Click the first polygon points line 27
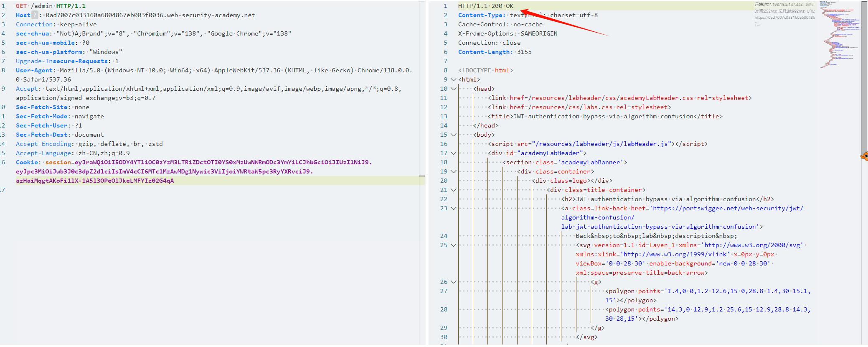Image resolution: width=868 pixels, height=347 pixels. (708, 296)
